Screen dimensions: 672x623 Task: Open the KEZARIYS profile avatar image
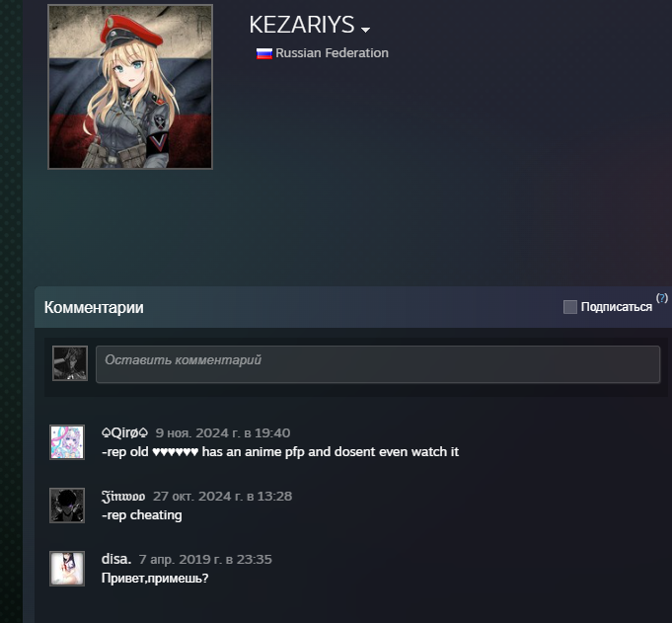(130, 87)
